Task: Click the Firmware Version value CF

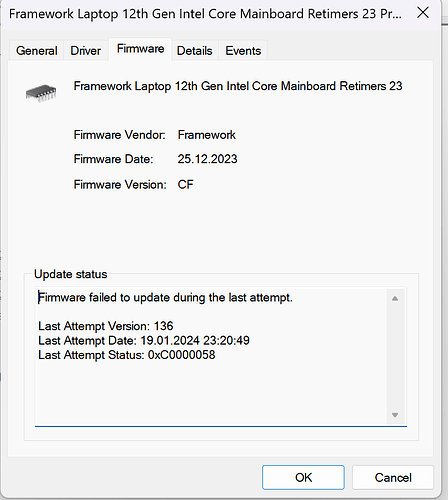Action: [185, 184]
